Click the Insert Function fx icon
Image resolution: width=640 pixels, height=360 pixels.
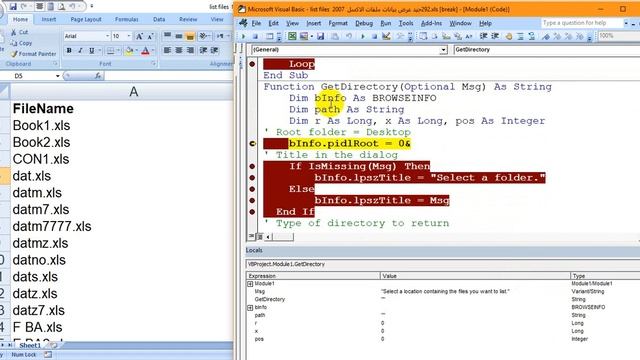point(98,76)
